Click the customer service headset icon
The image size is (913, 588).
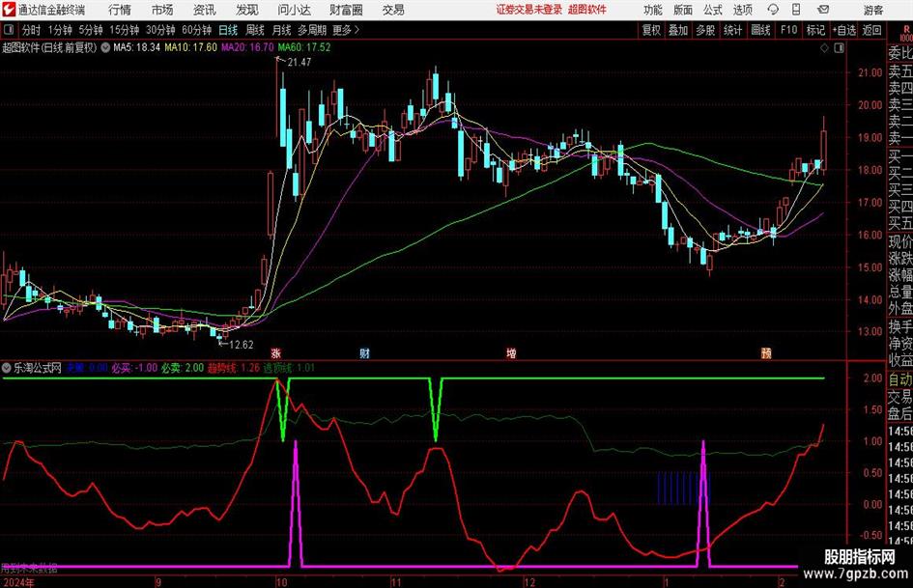[773, 10]
